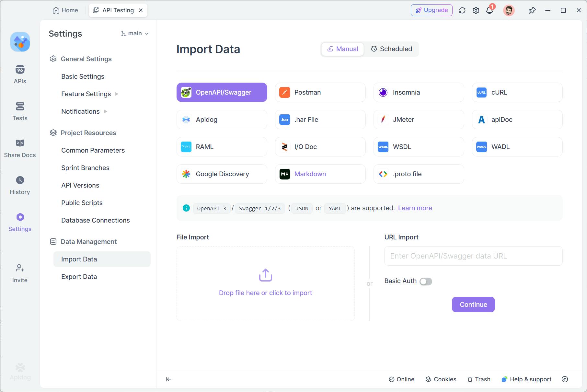
Task: Select WADL import format
Action: pos(517,147)
